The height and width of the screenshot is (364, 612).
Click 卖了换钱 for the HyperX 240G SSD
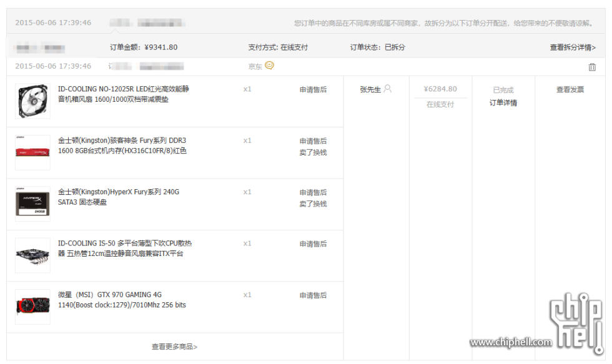(313, 204)
